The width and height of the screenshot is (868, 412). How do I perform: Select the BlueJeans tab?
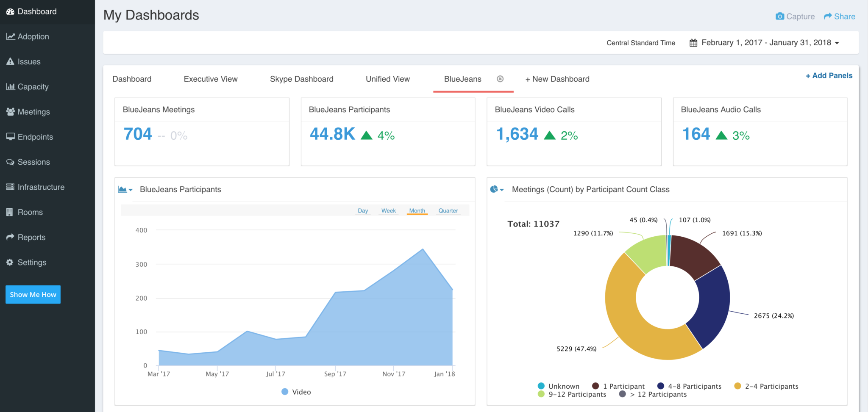coord(463,79)
